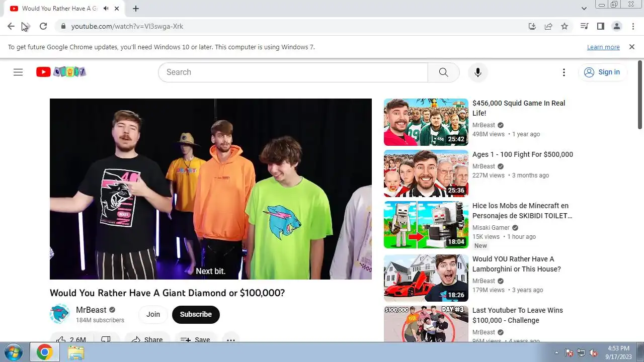Click the 184M subscribers text

[100, 320]
